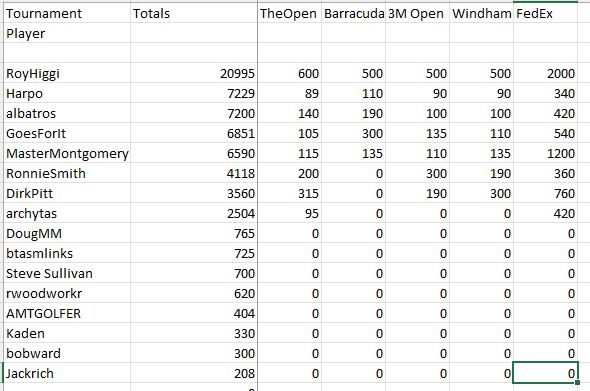Select RonnieSmith's 3M Open value 300
This screenshot has height=391, width=590.
click(417, 173)
